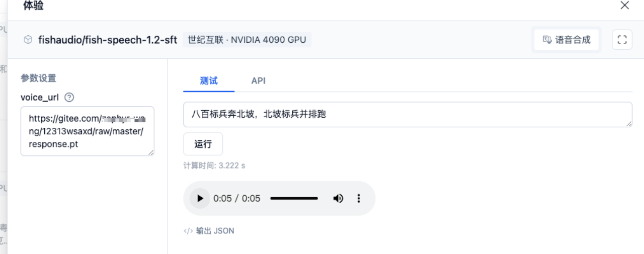Click the voice_url box resize handle
The width and height of the screenshot is (644, 254).
[151, 152]
